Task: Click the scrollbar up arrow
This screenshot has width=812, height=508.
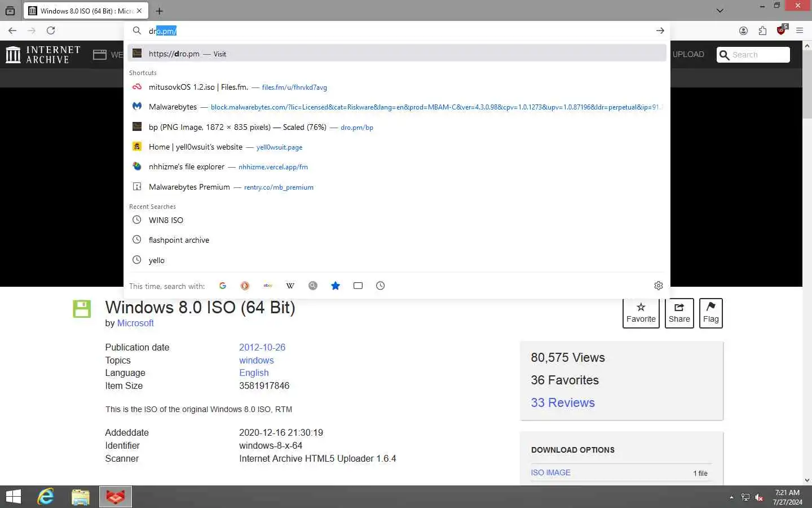Action: 807,45
